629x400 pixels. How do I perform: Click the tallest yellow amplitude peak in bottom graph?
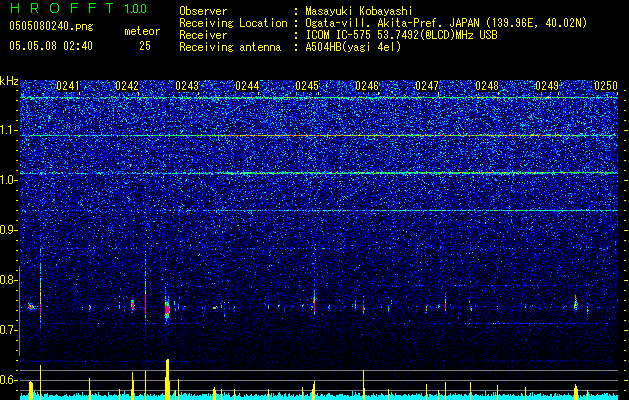click(x=167, y=379)
